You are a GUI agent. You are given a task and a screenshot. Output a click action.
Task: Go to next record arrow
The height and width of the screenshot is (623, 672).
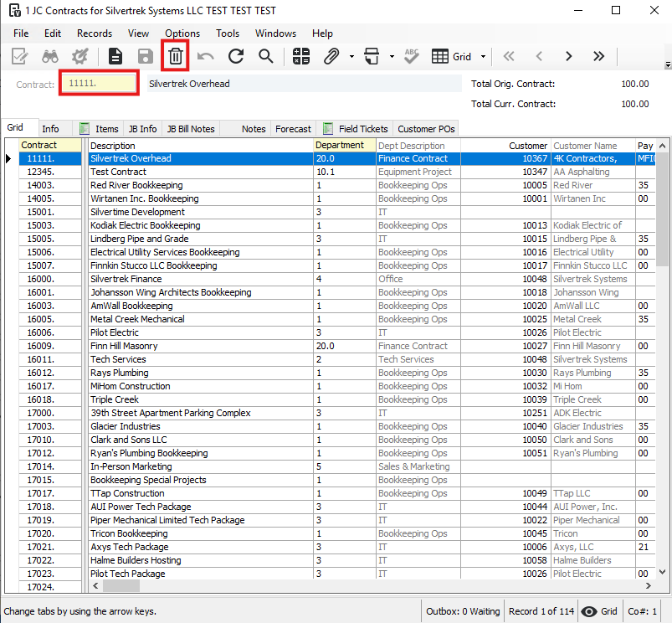click(x=569, y=56)
